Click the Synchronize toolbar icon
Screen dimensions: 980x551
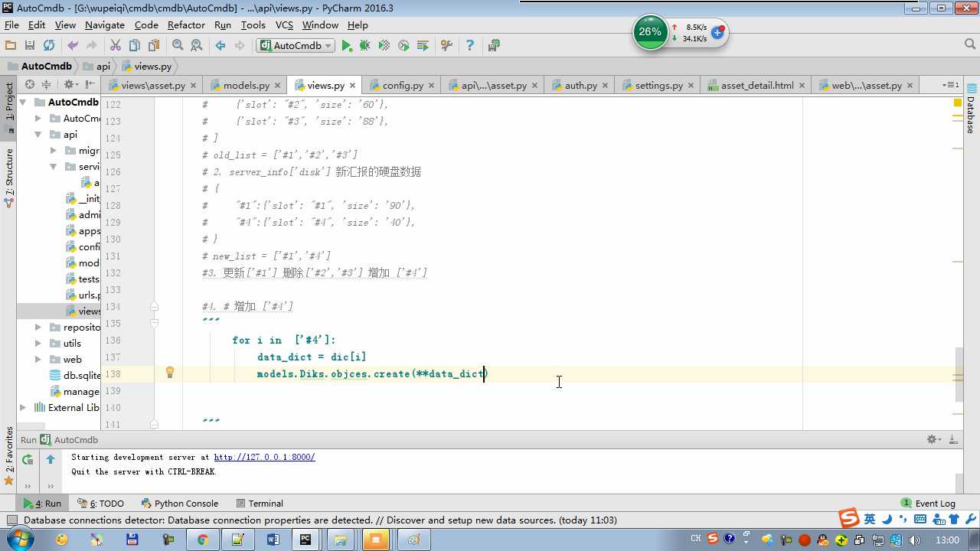pyautogui.click(x=49, y=46)
